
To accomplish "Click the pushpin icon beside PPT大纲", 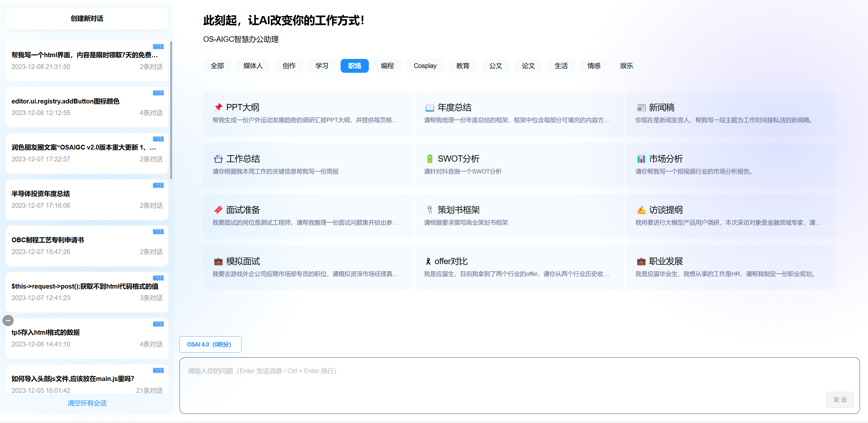I will coord(218,108).
